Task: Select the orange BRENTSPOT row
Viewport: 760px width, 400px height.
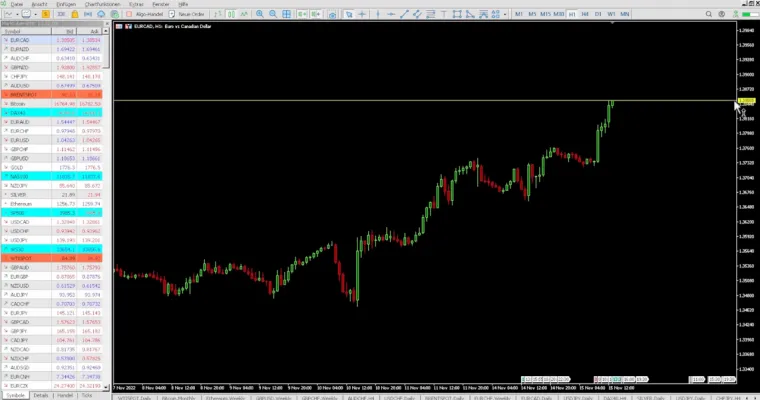Action: [x=52, y=95]
